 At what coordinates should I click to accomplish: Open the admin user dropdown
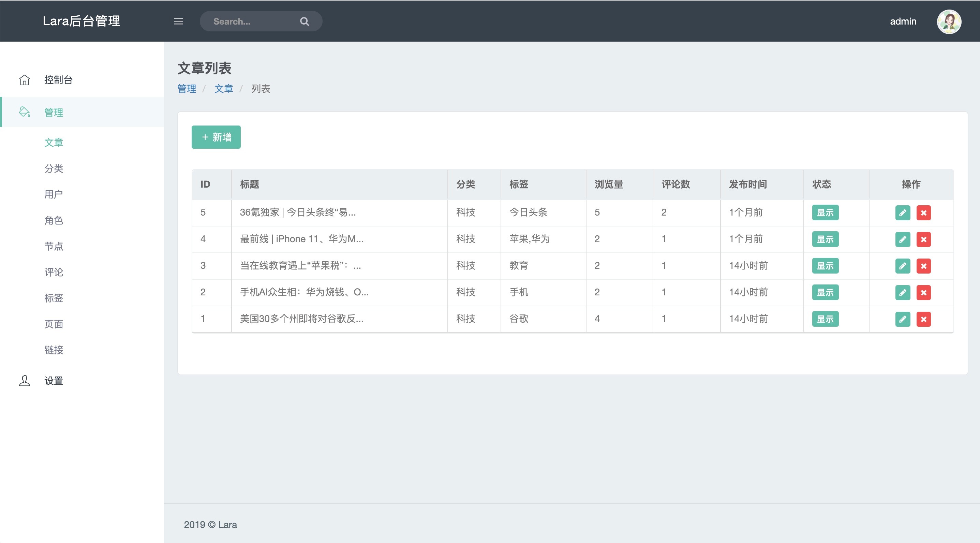click(x=903, y=21)
